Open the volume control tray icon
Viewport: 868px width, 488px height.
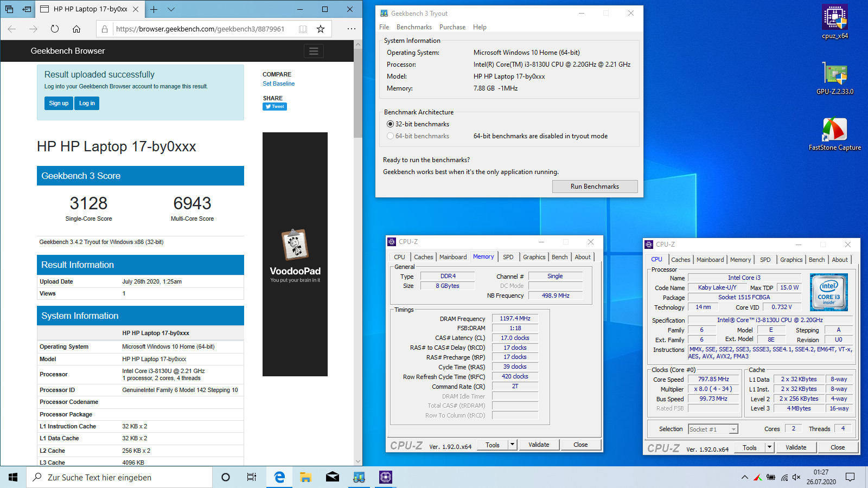(x=796, y=477)
